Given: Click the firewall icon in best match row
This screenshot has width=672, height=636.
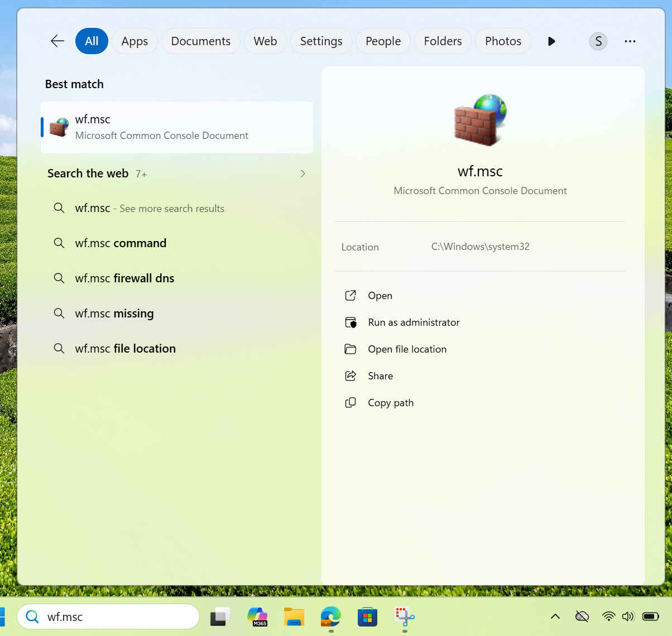Looking at the screenshot, I should coord(59,127).
